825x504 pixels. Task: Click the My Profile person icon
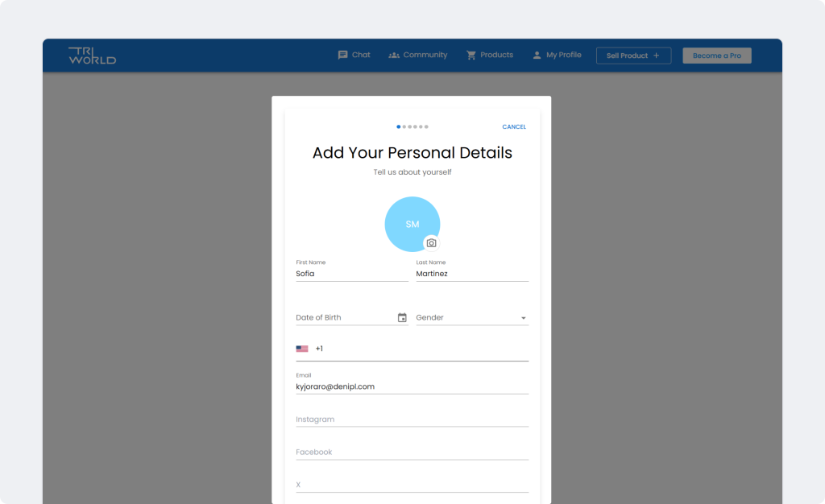pos(537,56)
